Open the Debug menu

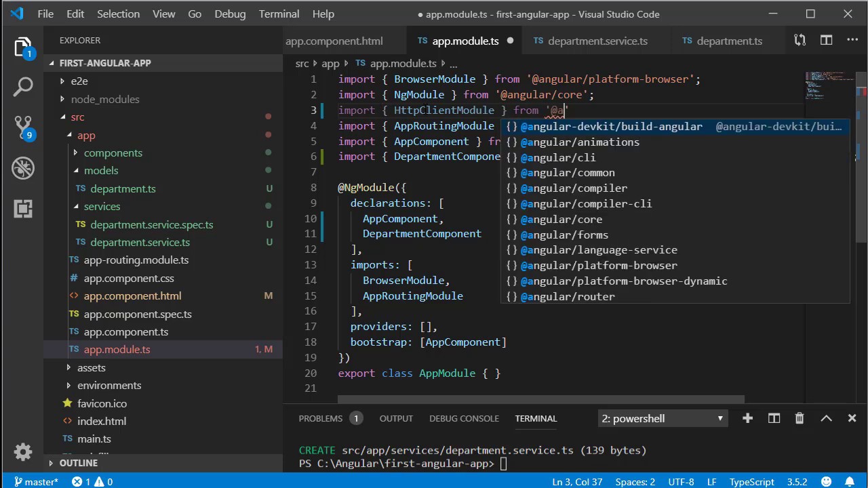tap(230, 14)
